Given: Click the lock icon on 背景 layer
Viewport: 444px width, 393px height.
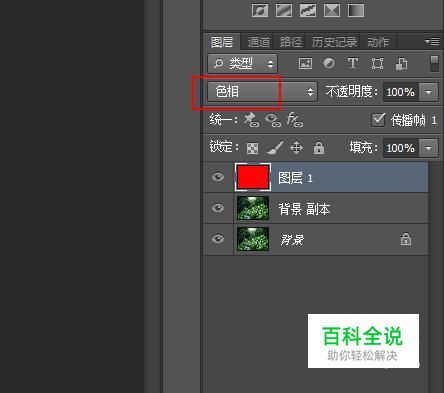Looking at the screenshot, I should 406,239.
